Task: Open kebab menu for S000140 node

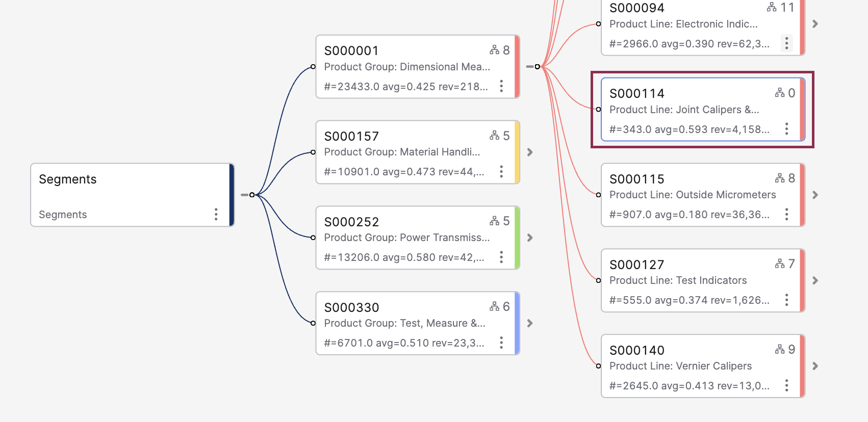Action: pos(786,385)
